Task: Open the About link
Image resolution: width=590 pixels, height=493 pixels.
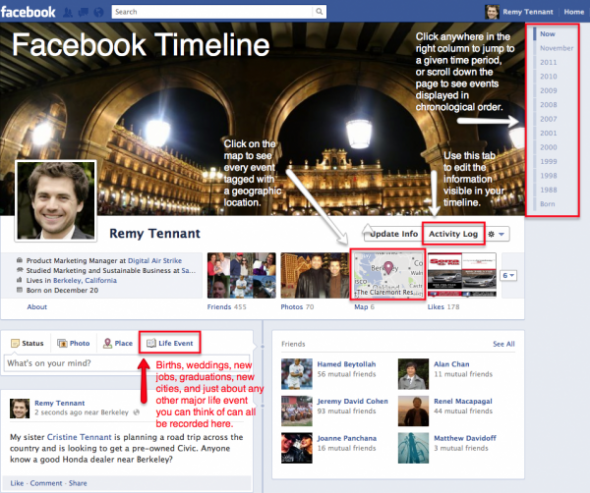Action: coord(37,307)
